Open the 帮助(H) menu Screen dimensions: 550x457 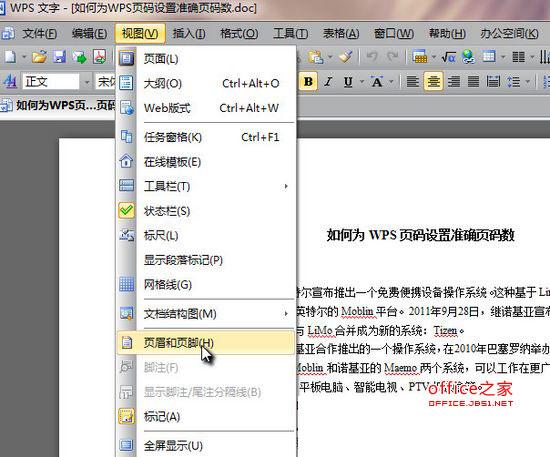point(447,34)
